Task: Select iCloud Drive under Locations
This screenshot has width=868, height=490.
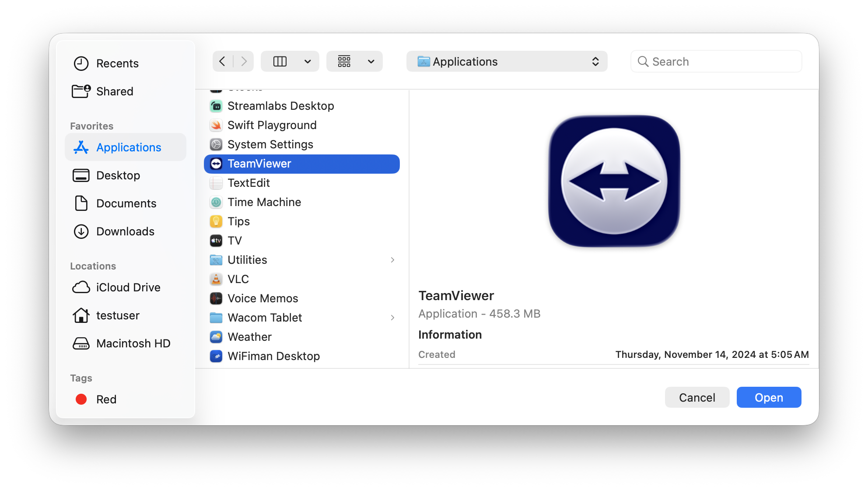Action: [126, 287]
